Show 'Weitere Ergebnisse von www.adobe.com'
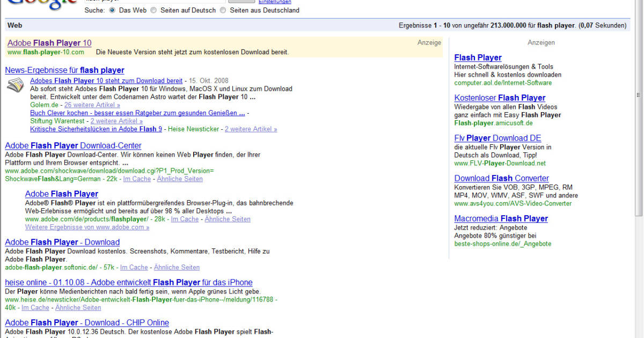644x338 pixels. (87, 227)
